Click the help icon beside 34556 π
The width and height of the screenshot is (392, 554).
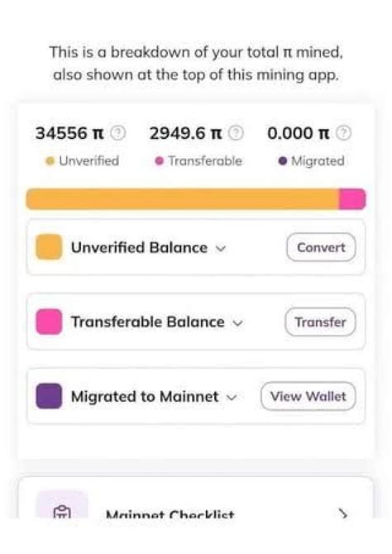click(x=118, y=133)
